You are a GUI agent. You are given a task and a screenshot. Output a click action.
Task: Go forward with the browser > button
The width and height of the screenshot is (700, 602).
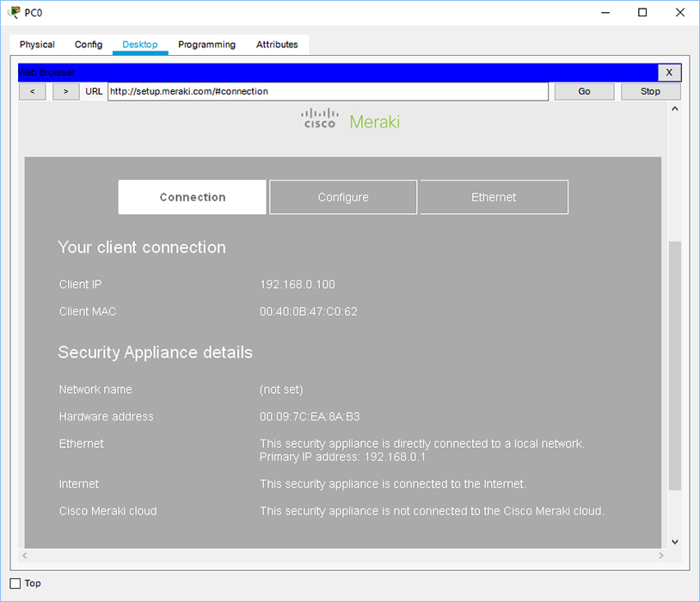[x=65, y=91]
